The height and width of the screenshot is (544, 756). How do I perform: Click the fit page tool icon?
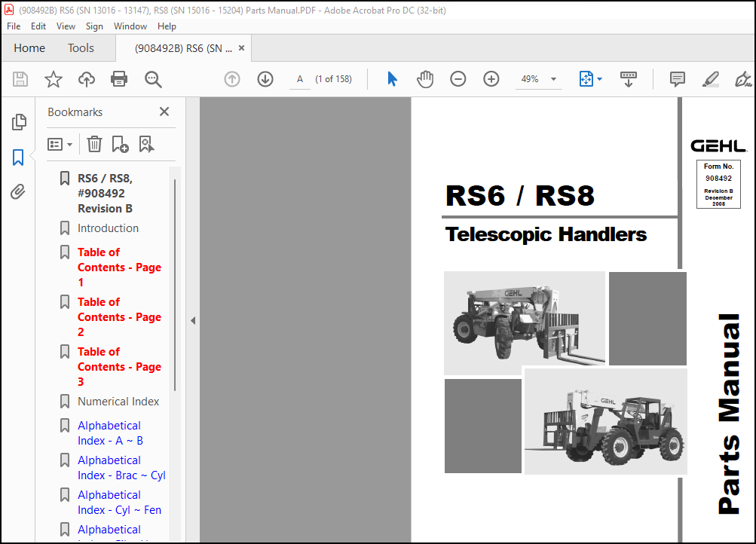tap(586, 79)
